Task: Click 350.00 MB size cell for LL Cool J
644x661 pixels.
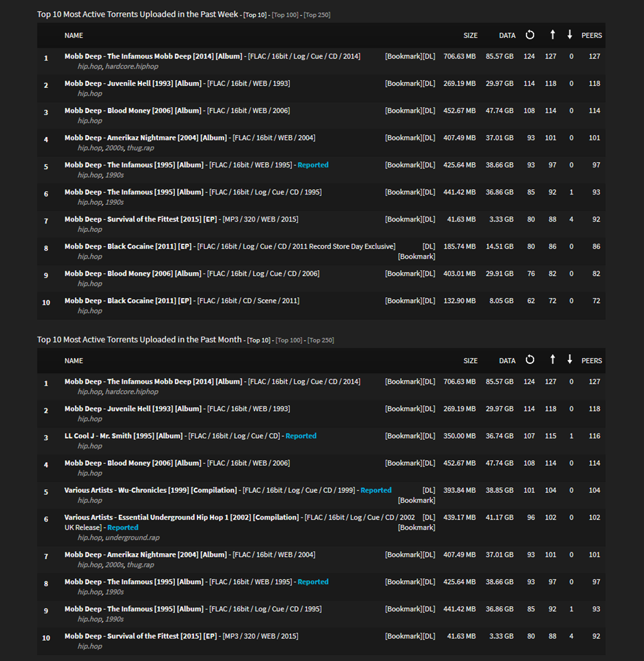Action: (x=459, y=436)
